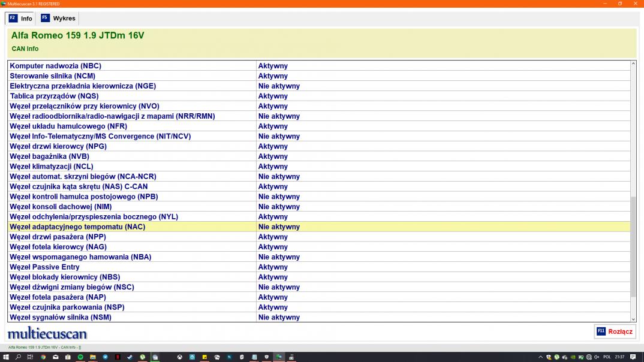Screen dimensions: 644x362
Task: Click Nie aktywny status of NAC row
Action: pyautogui.click(x=279, y=227)
